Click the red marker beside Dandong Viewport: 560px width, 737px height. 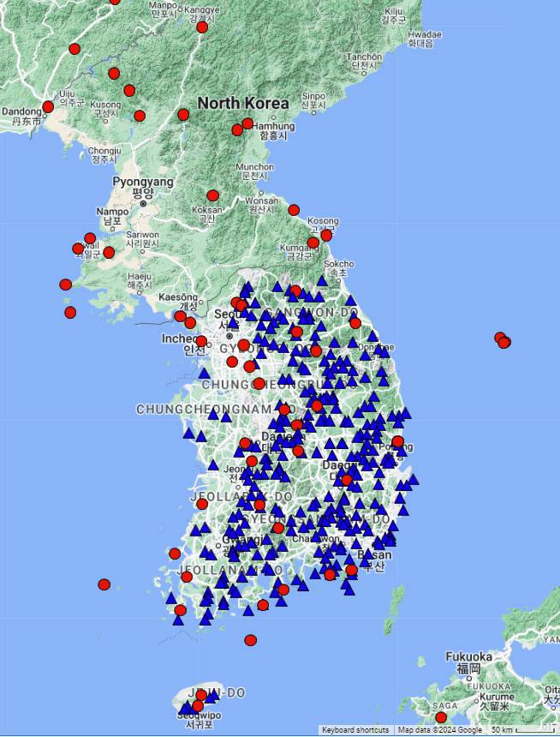[48, 107]
